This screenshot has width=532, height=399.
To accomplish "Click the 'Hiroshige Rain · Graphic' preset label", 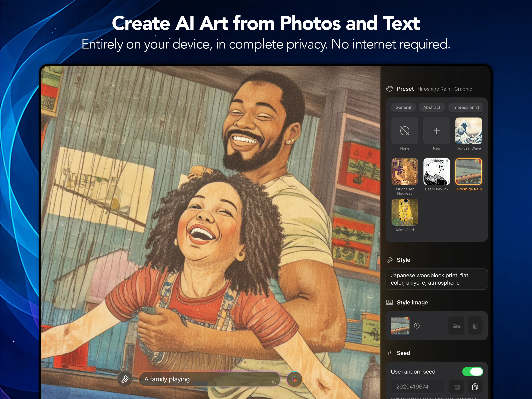I will click(x=445, y=89).
